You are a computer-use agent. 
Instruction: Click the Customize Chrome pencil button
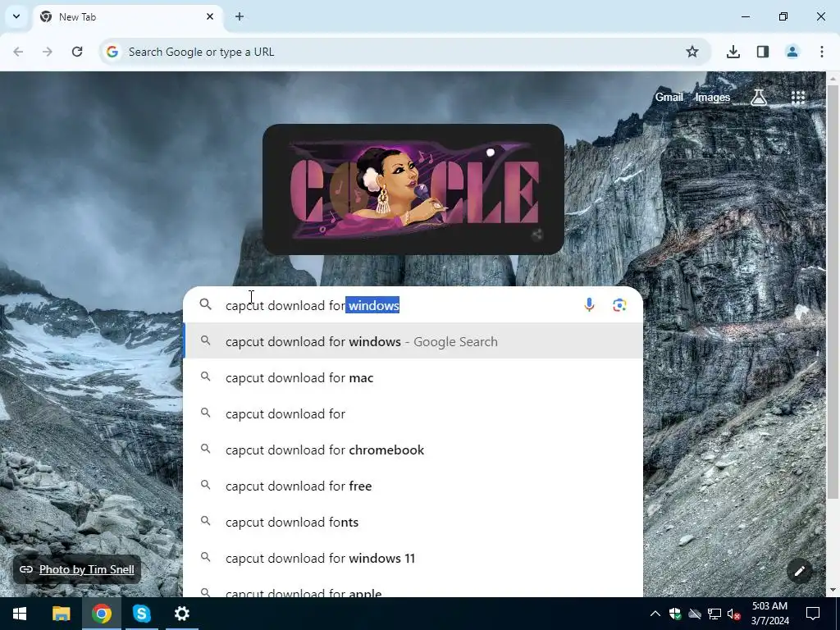tap(799, 571)
